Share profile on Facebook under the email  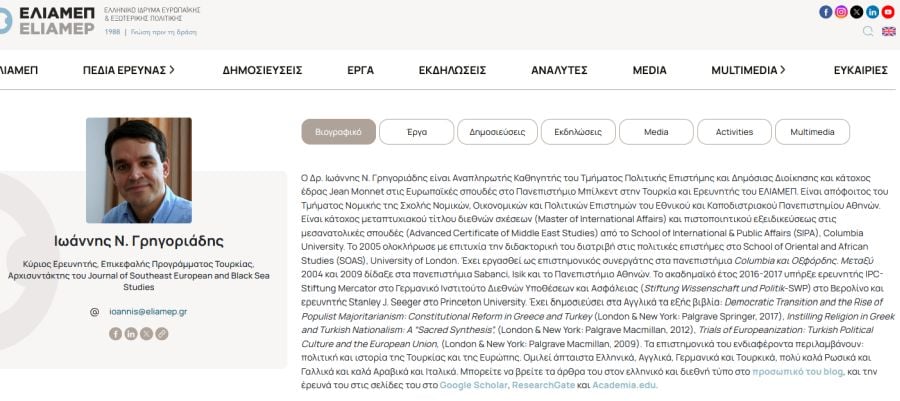pyautogui.click(x=115, y=334)
